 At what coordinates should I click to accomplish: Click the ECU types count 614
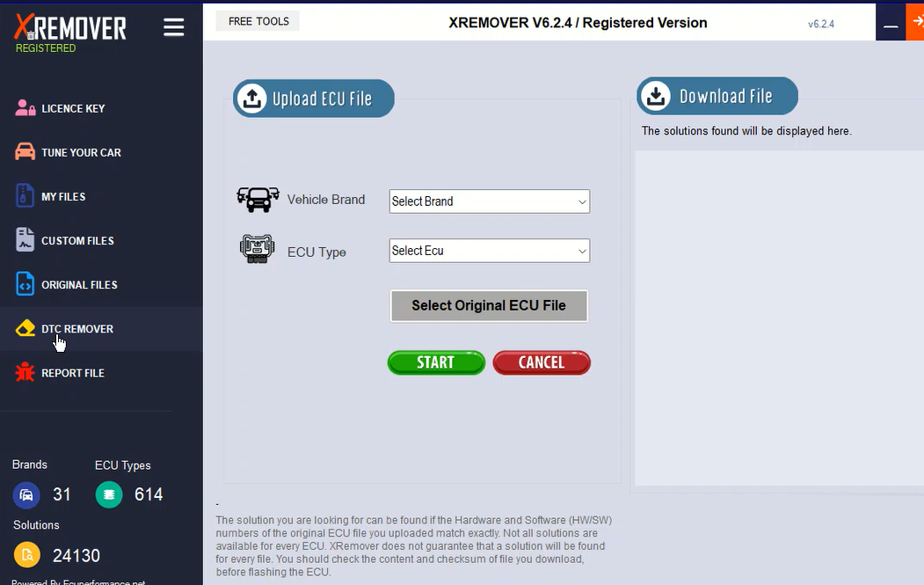coord(149,494)
